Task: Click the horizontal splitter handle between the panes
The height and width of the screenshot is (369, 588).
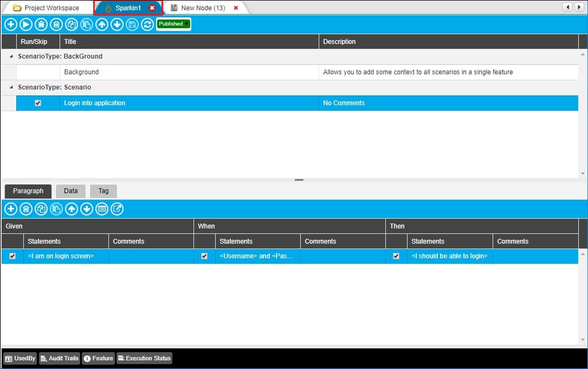Action: [299, 180]
